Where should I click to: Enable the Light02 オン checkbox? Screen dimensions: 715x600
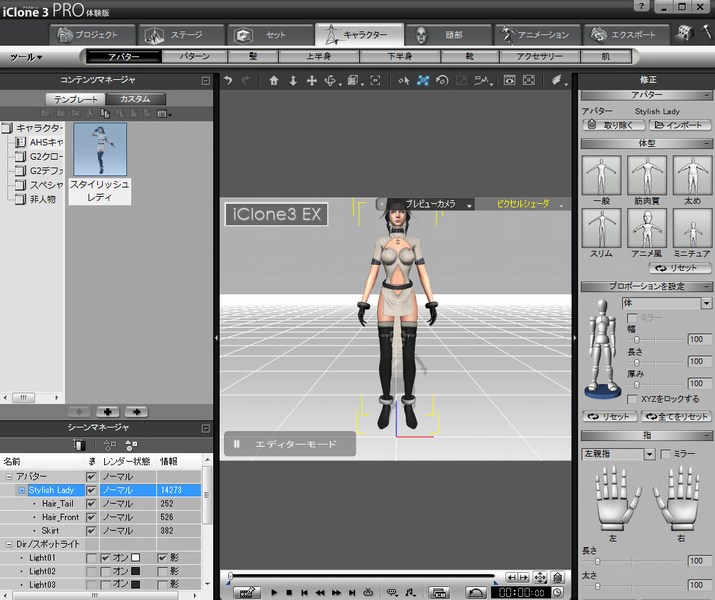coord(106,571)
